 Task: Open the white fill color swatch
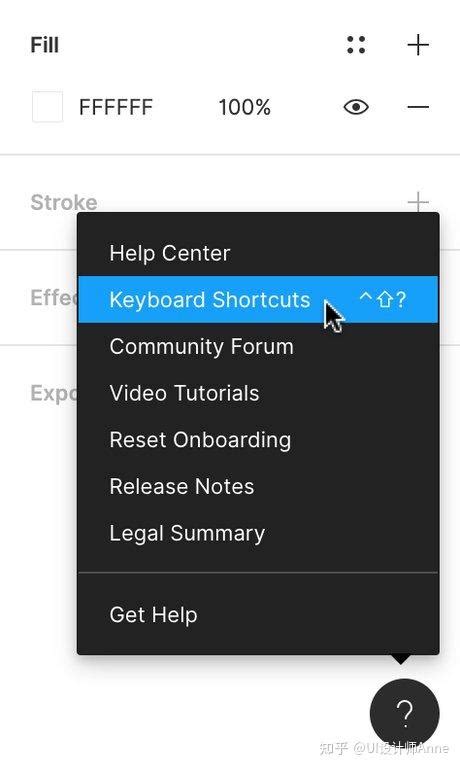[47, 107]
